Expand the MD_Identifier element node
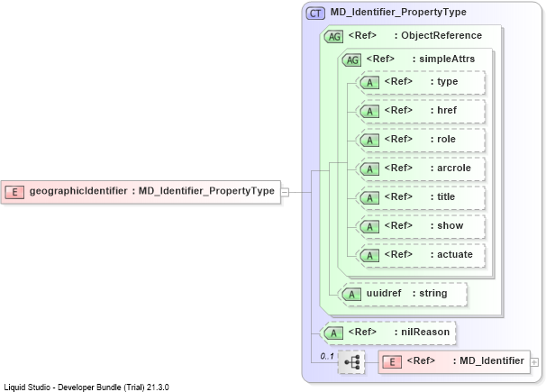 [534, 362]
